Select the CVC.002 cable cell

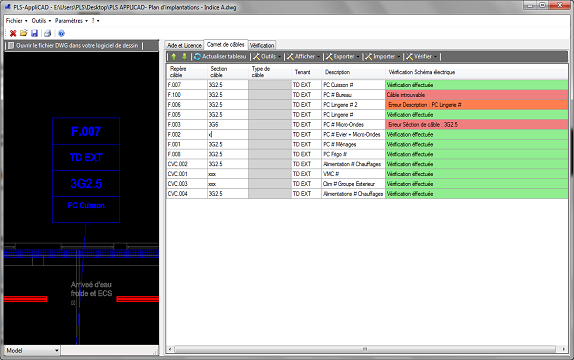pyautogui.click(x=187, y=164)
